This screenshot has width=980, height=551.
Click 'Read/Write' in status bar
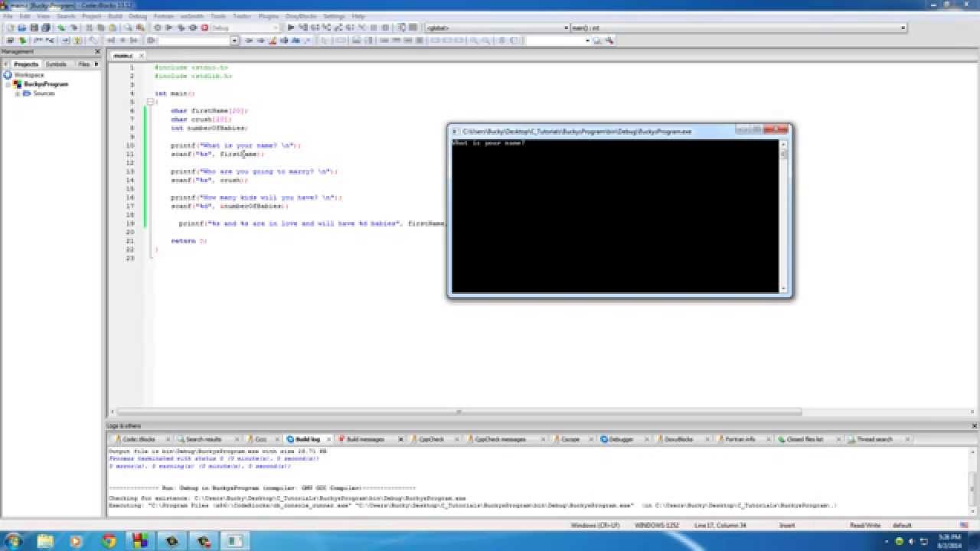click(x=865, y=526)
